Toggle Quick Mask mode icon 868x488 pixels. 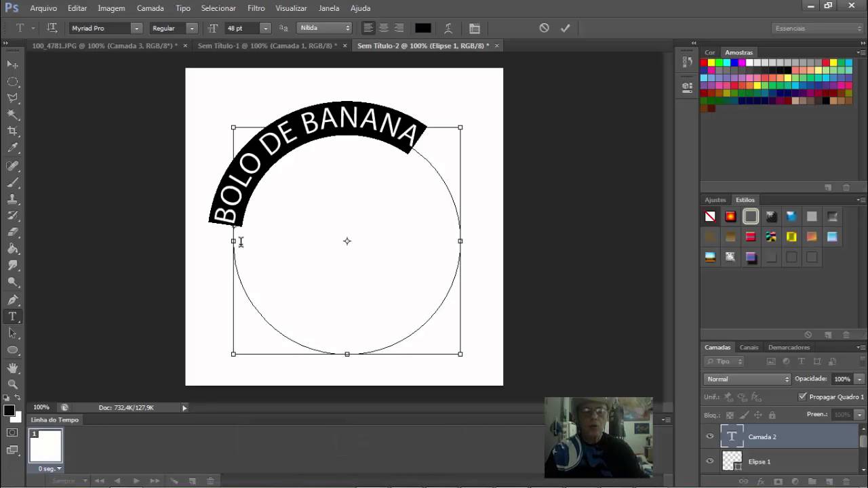point(12,432)
